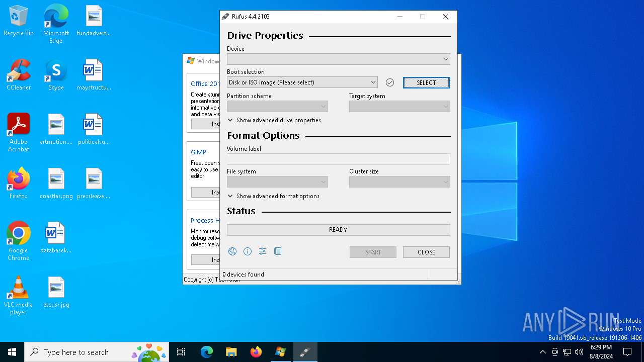Screen dimensions: 644x362
Task: Switch to Windows flag app in taskbar
Action: pyautogui.click(x=280, y=352)
